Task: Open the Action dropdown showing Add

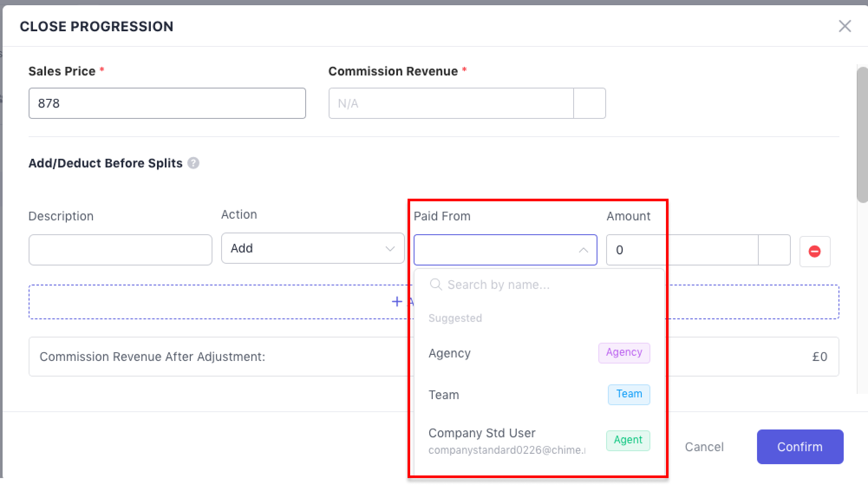Action: 303,249
